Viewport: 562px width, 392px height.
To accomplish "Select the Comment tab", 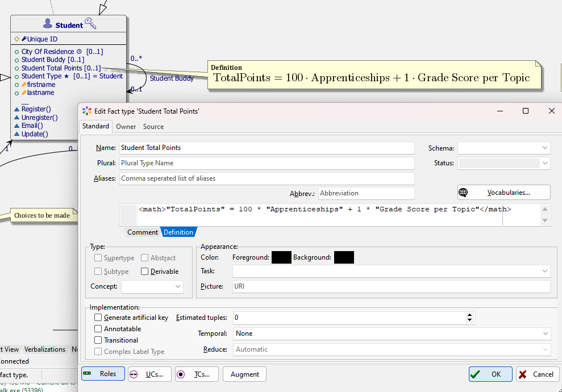I will tap(142, 232).
